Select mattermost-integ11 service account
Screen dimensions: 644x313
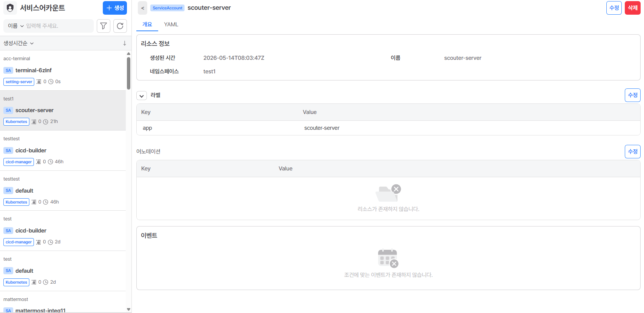pyautogui.click(x=63, y=302)
